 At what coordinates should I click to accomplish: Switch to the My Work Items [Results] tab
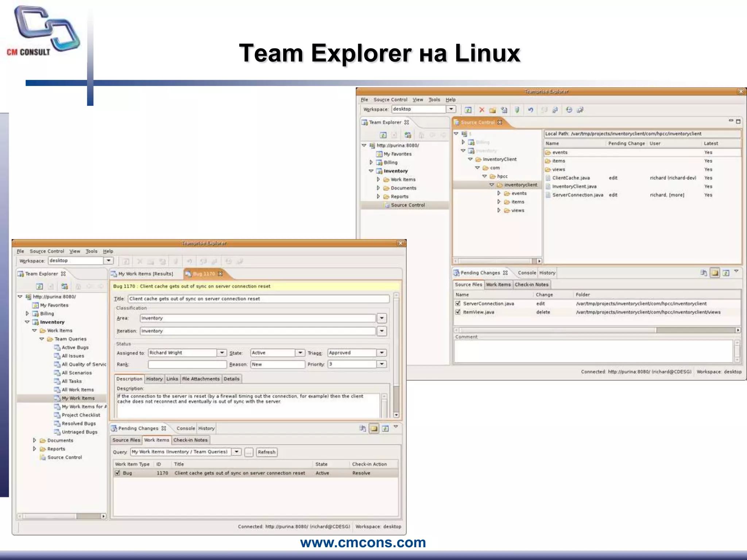(142, 274)
